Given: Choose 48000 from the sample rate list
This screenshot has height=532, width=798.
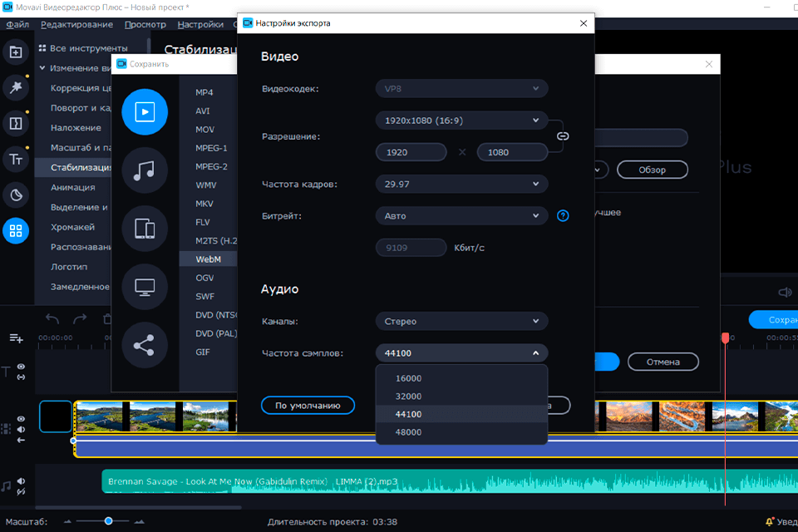Looking at the screenshot, I should point(408,432).
